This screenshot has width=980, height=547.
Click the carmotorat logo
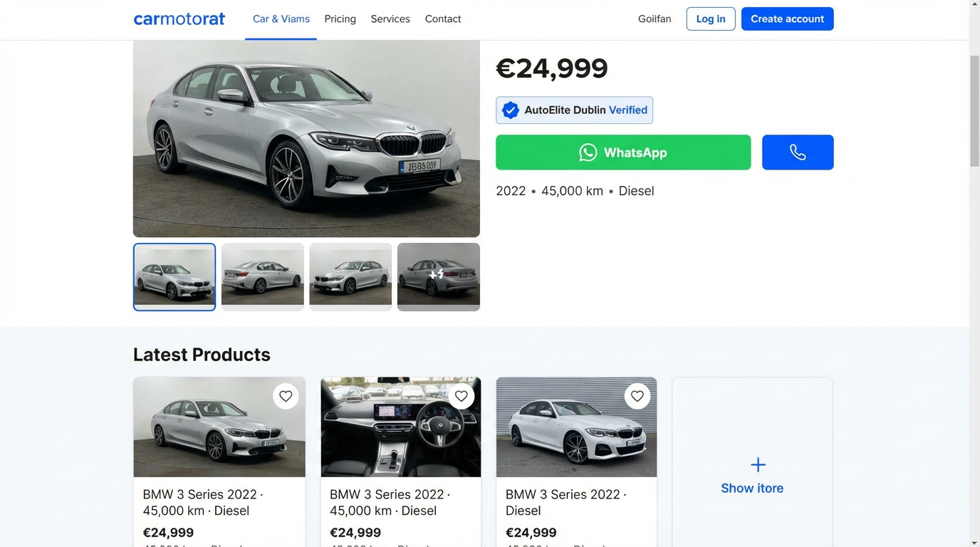[x=179, y=19]
